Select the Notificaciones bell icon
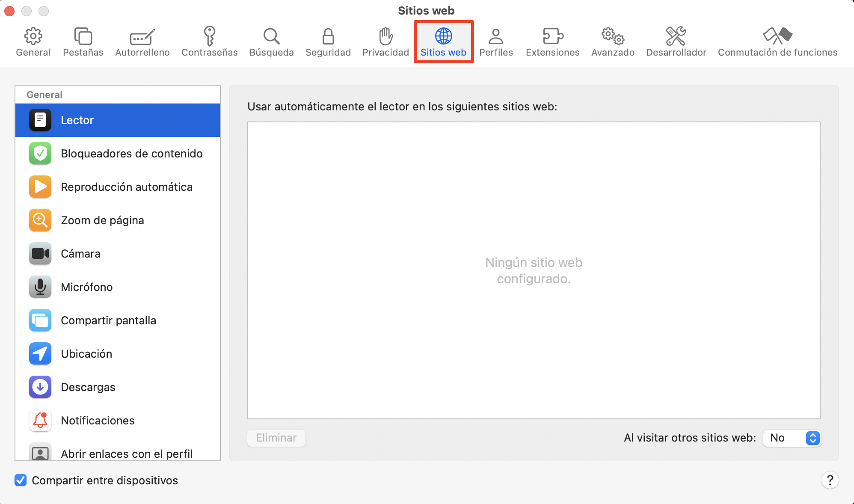This screenshot has height=504, width=854. click(40, 420)
